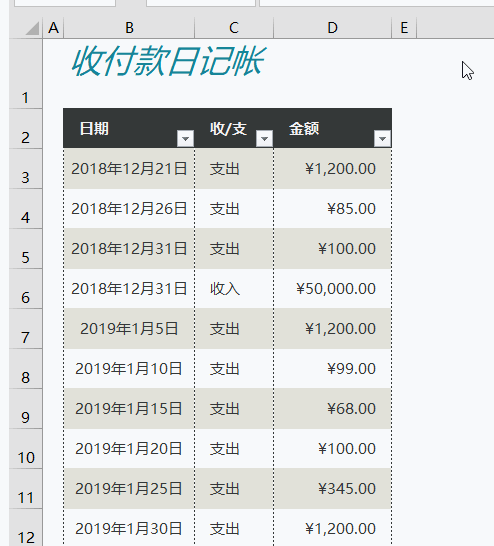The width and height of the screenshot is (494, 546).
Task: Click the 收/支 header cell
Action: [x=234, y=128]
